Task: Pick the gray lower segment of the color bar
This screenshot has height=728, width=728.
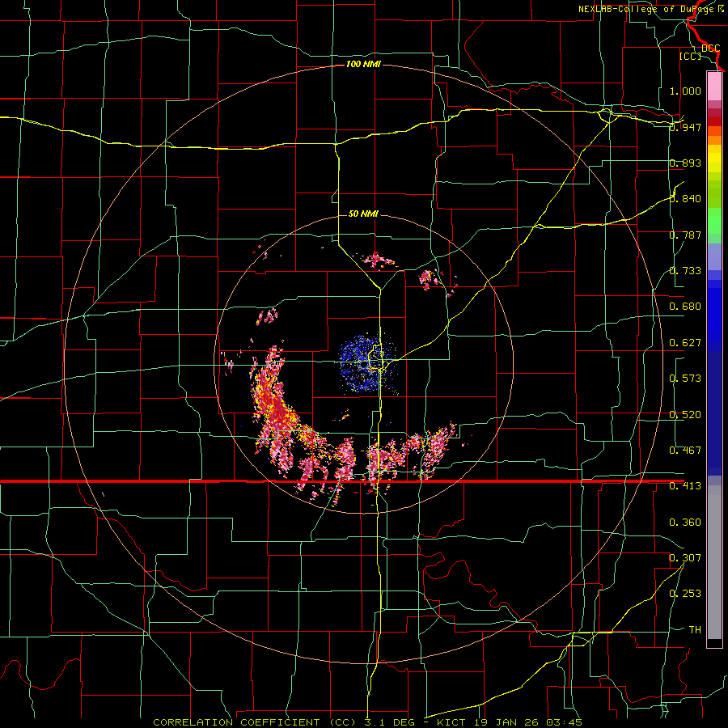Action: point(714,562)
